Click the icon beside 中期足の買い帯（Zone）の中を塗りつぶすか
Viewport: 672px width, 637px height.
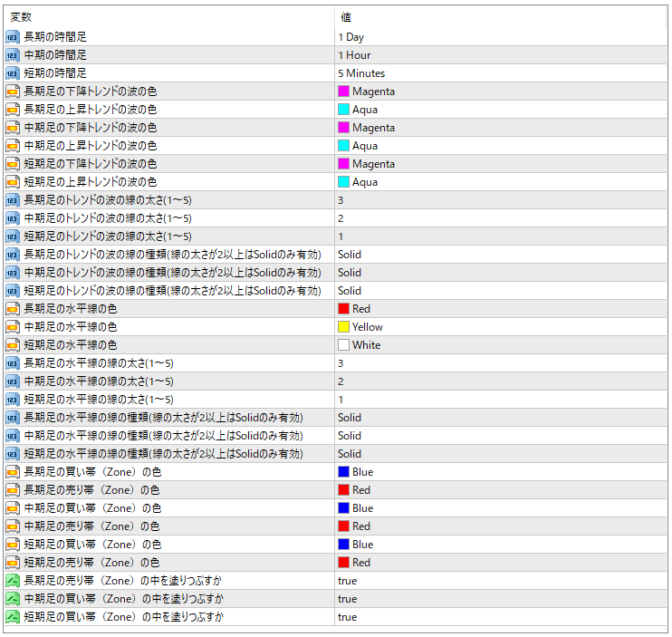[13, 599]
